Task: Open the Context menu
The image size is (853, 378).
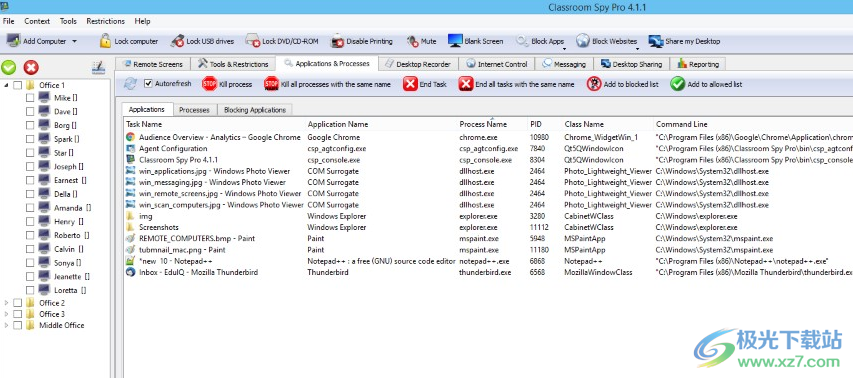Action: (37, 21)
